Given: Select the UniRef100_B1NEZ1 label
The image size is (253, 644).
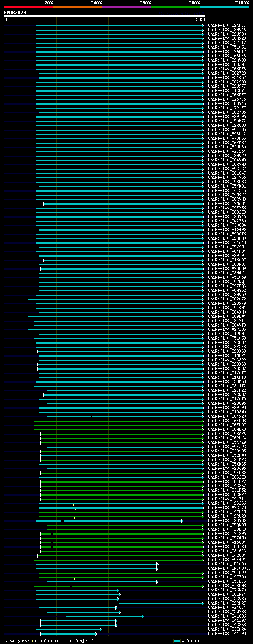Looking at the screenshot, I should click(227, 355).
